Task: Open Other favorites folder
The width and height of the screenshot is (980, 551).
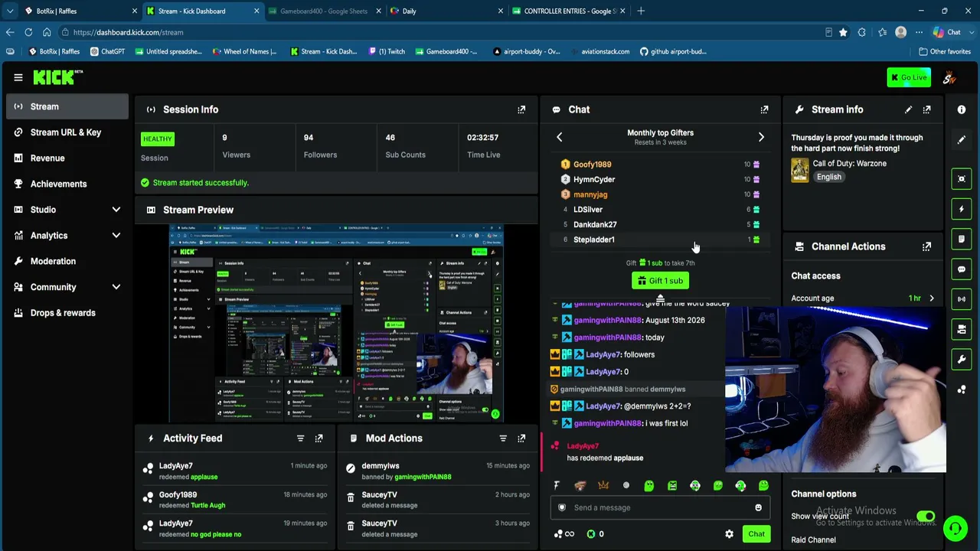Action: point(945,51)
